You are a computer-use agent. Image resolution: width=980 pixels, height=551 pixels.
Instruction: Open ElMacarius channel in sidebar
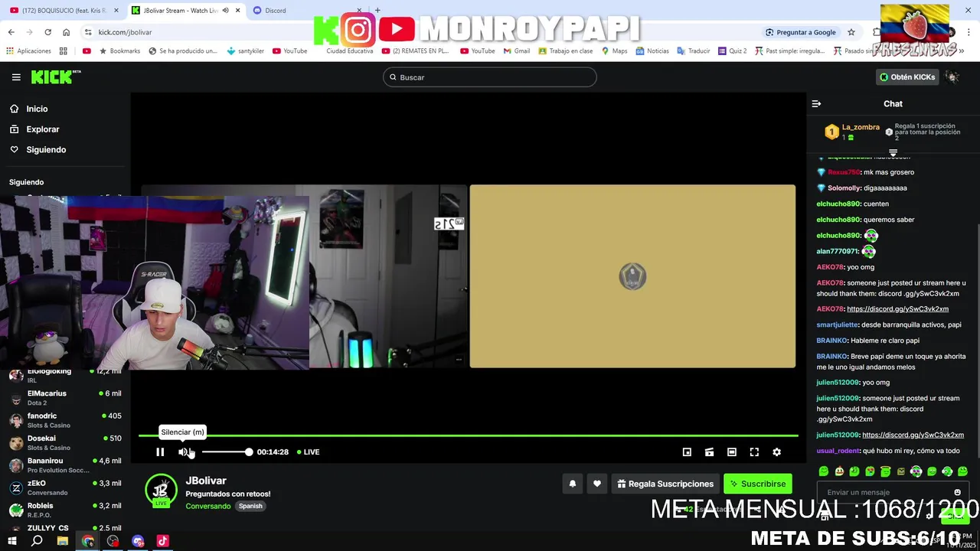65,398
